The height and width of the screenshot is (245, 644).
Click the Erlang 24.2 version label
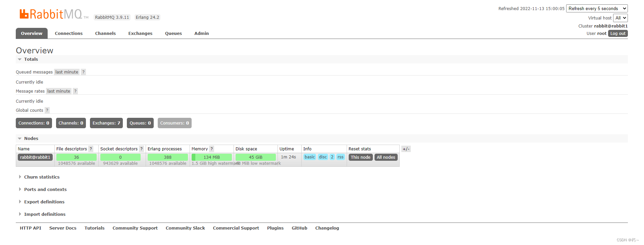148,17
